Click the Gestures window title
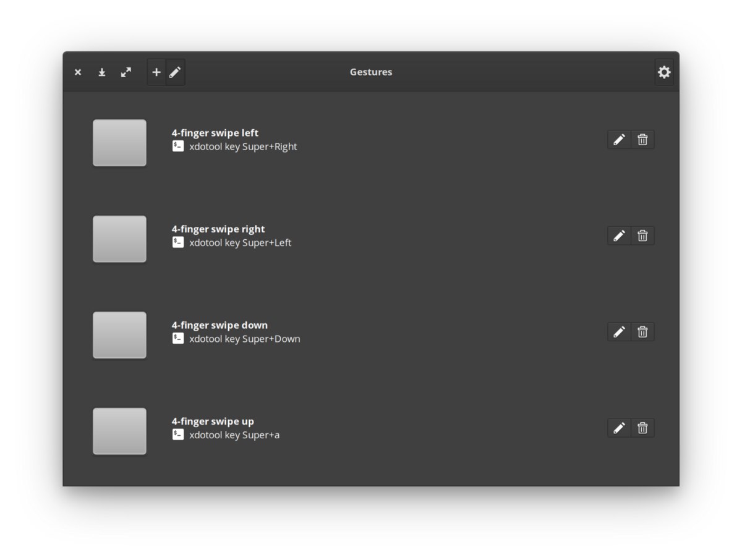Image resolution: width=742 pixels, height=560 pixels. [x=371, y=72]
